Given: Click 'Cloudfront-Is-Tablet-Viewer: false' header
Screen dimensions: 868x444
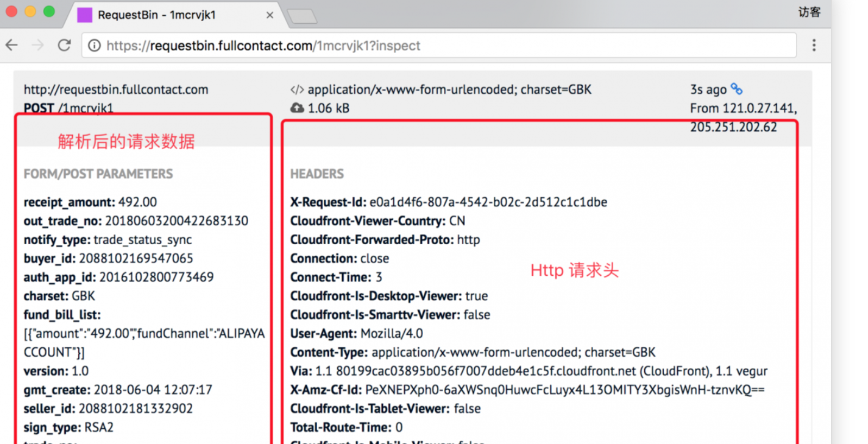Looking at the screenshot, I should click(x=386, y=408).
